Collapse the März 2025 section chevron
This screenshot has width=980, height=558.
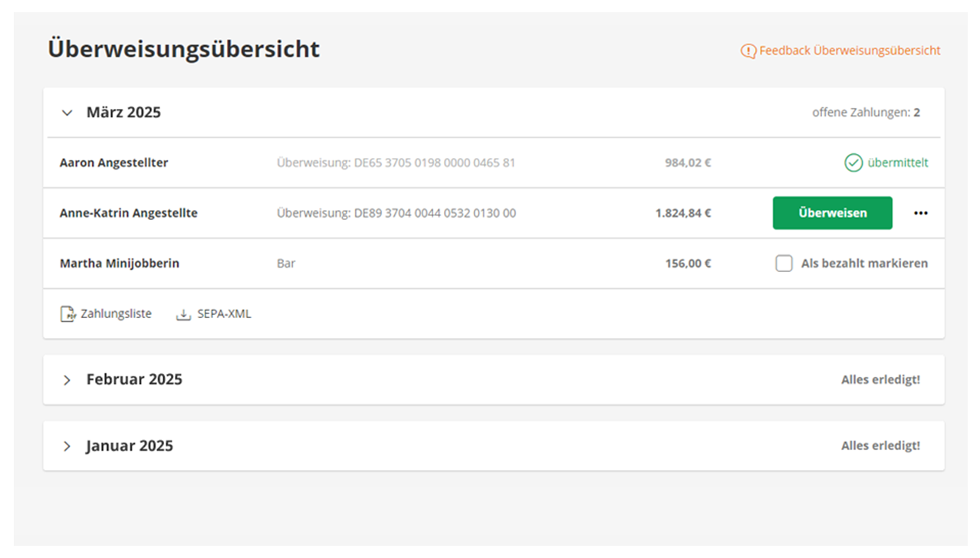click(x=67, y=113)
